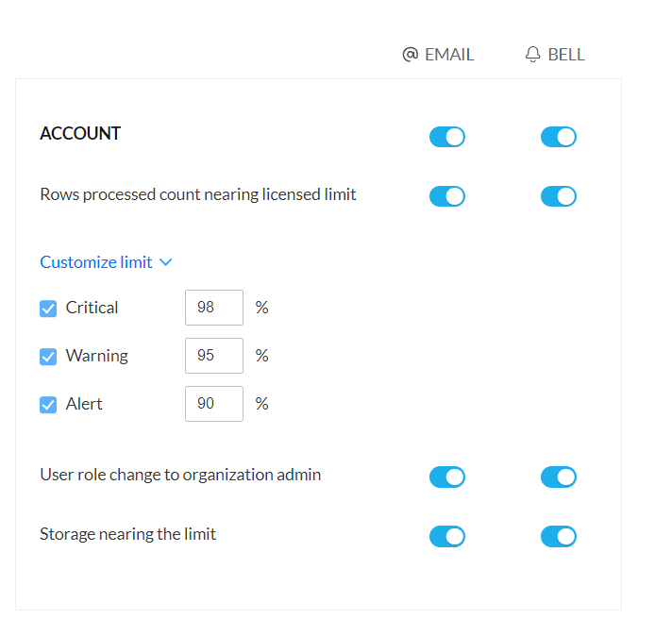Uncheck the Warning checkbox
The image size is (672, 636).
[48, 357]
